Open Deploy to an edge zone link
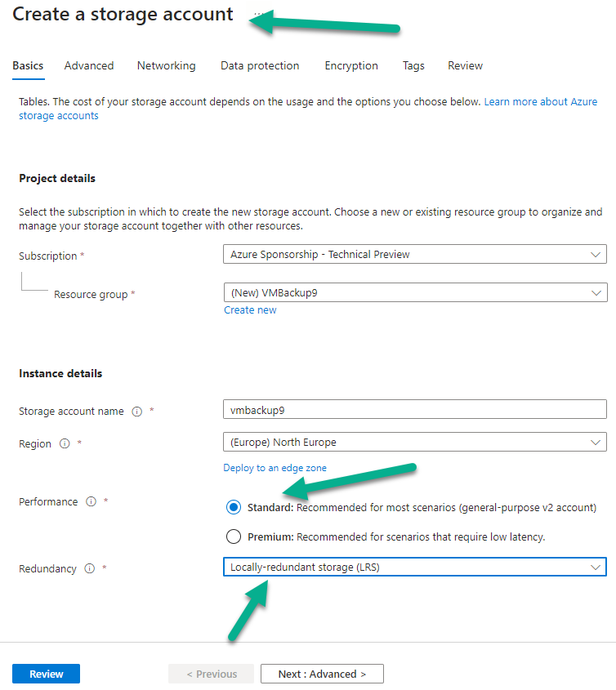The image size is (616, 690). (275, 468)
